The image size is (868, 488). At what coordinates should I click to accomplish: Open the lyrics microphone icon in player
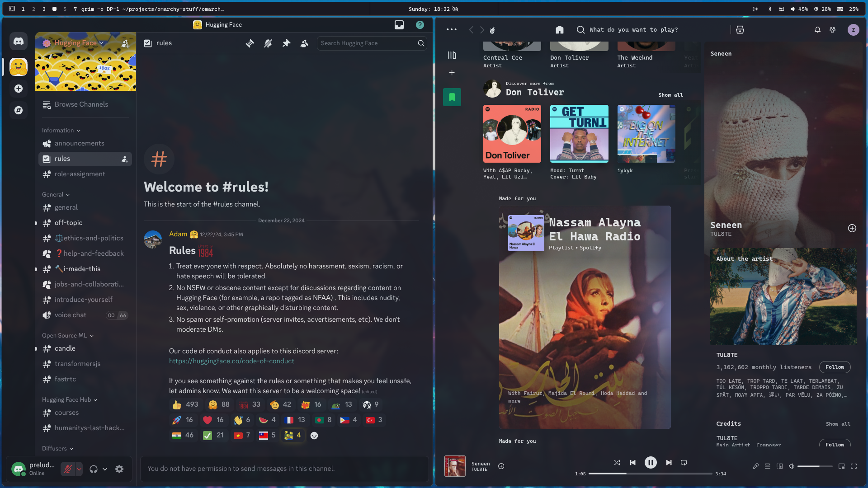point(755,466)
